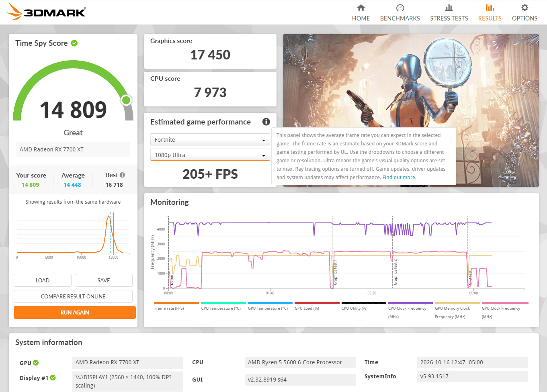Click the Results chart icon
The image size is (547, 392).
pyautogui.click(x=490, y=8)
